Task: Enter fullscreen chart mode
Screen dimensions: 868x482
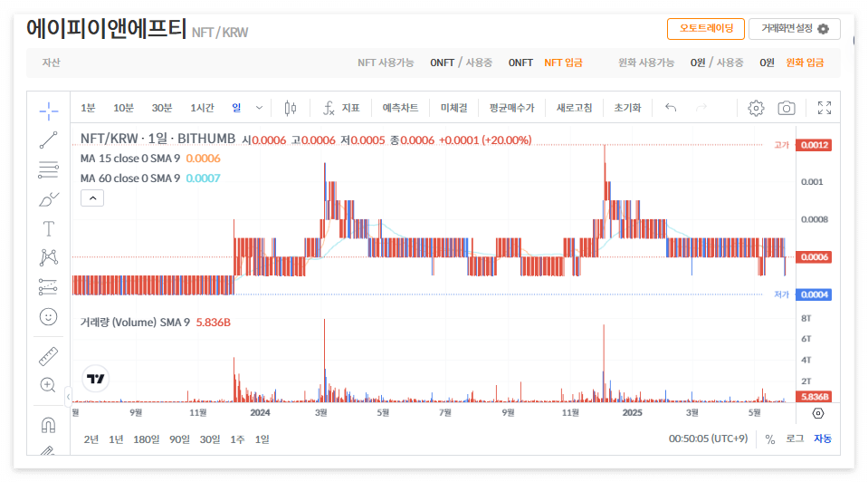Action: [x=825, y=108]
